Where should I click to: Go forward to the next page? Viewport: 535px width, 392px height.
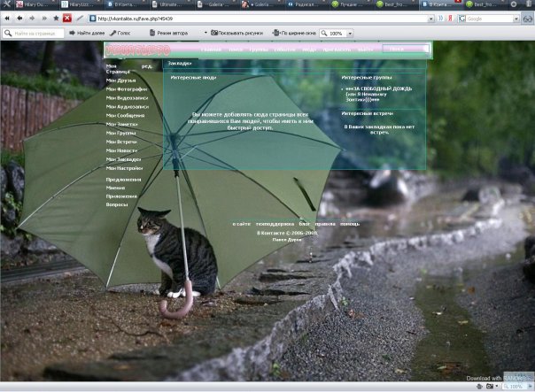pyautogui.click(x=32, y=19)
